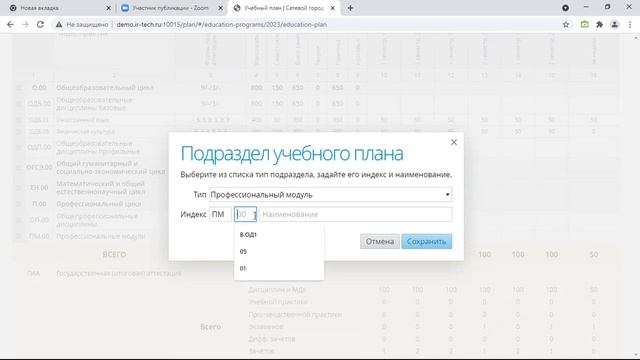Close the Новая вкладка tab
This screenshot has width=640, height=360.
[108, 8]
